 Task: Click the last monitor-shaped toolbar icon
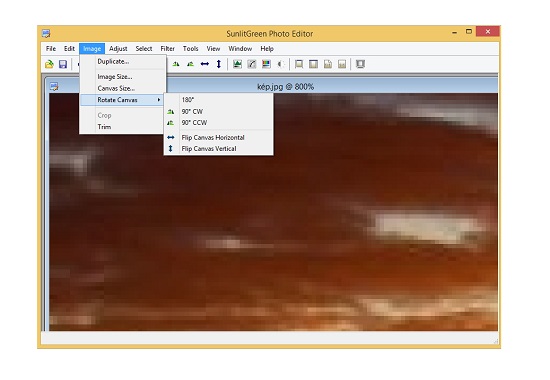tap(360, 64)
